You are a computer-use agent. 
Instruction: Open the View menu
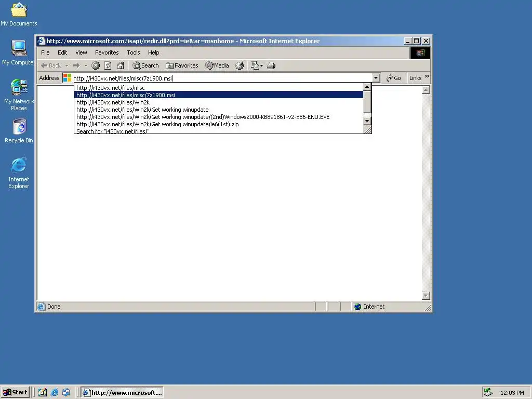81,52
